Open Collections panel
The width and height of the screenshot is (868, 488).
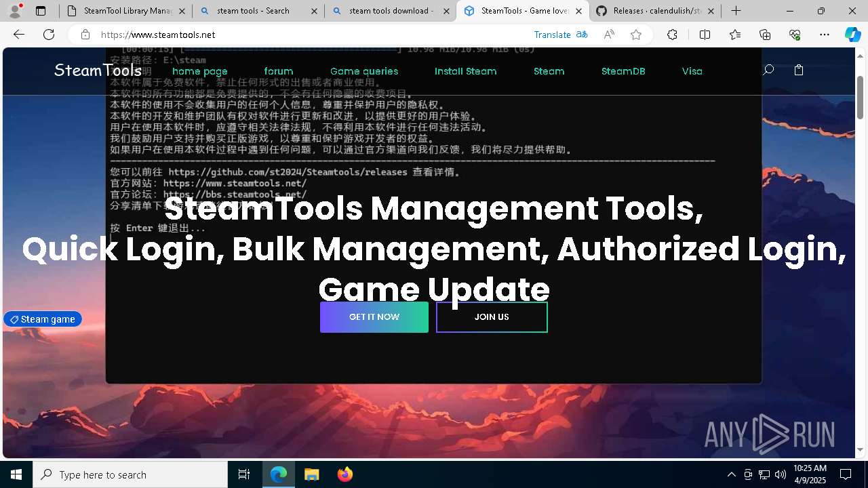coord(765,35)
